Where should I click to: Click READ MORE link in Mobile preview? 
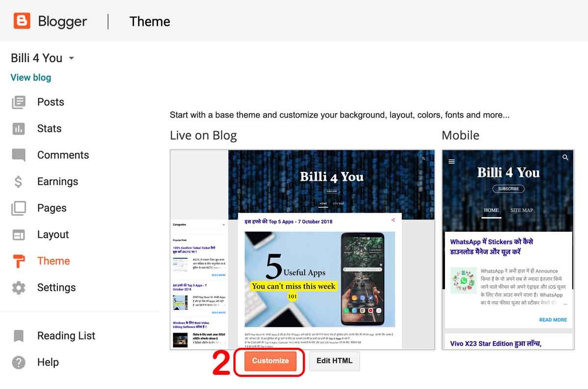point(553,320)
